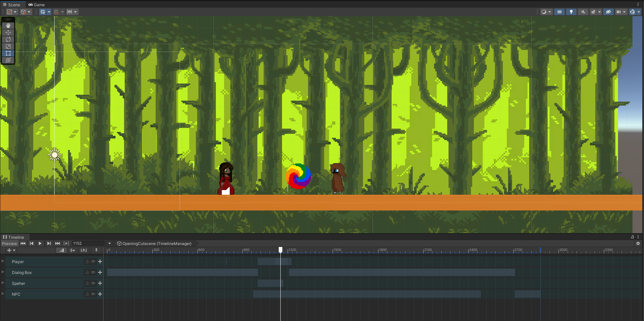Select the Rect tool

(8, 53)
